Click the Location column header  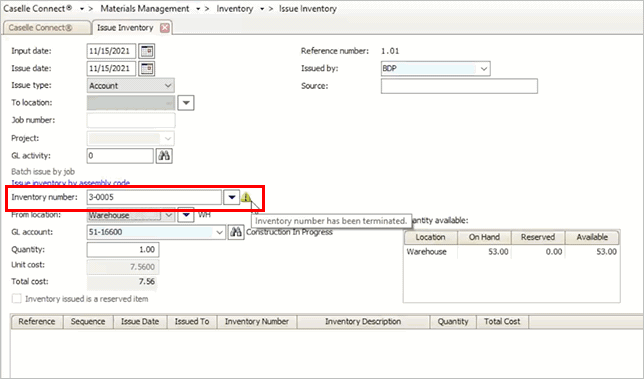pos(430,237)
